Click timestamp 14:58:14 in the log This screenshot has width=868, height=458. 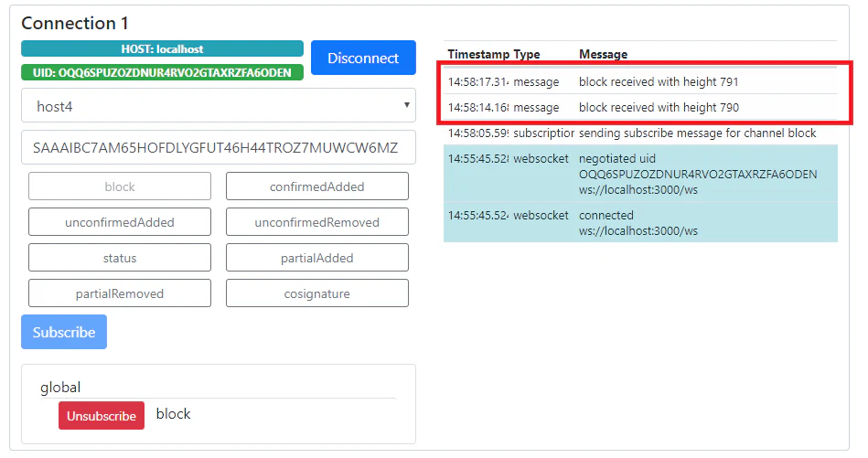point(478,107)
